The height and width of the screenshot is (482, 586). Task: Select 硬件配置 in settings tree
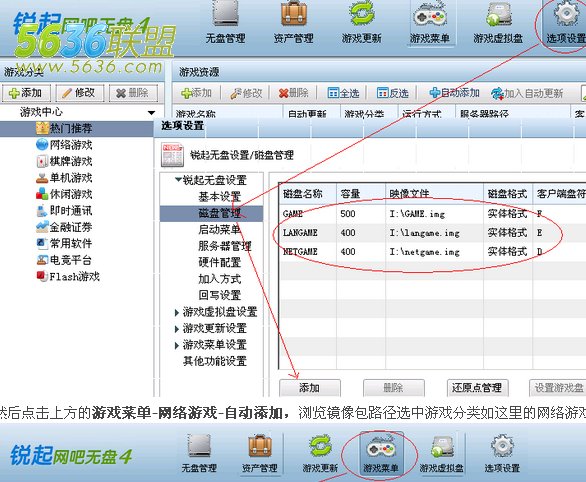[x=220, y=262]
